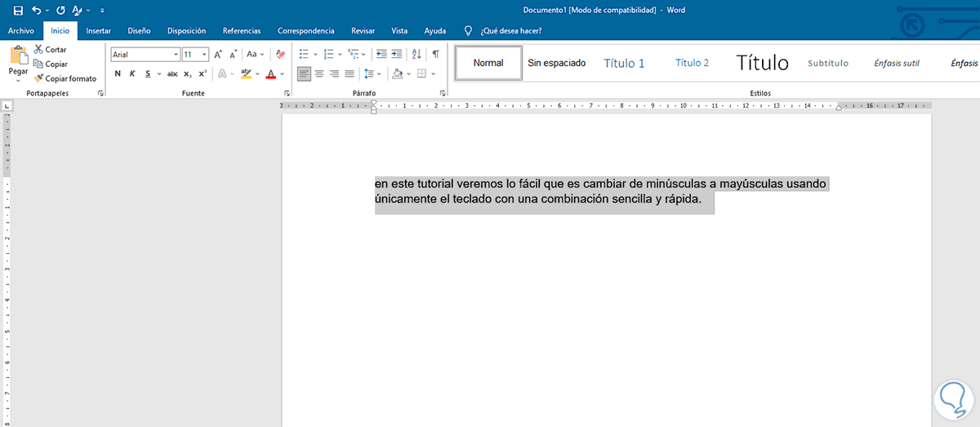This screenshot has height=427, width=980.
Task: Expand the Pegar options arrow
Action: coord(18,81)
